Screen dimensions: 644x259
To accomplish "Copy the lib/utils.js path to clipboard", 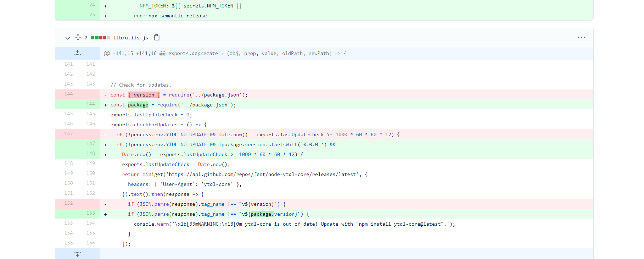I will click(x=157, y=37).
